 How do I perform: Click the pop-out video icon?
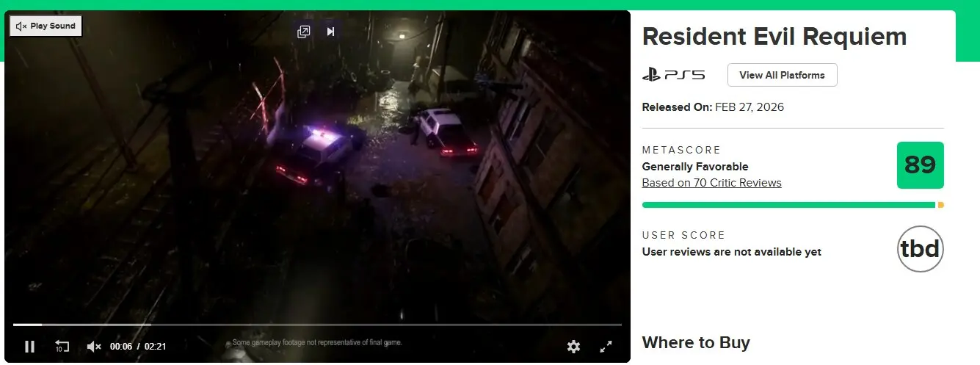[x=303, y=32]
